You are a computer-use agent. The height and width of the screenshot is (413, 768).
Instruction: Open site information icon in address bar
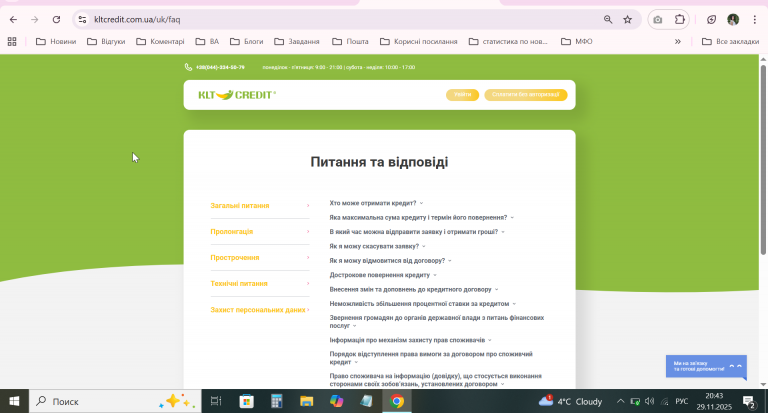click(x=82, y=20)
